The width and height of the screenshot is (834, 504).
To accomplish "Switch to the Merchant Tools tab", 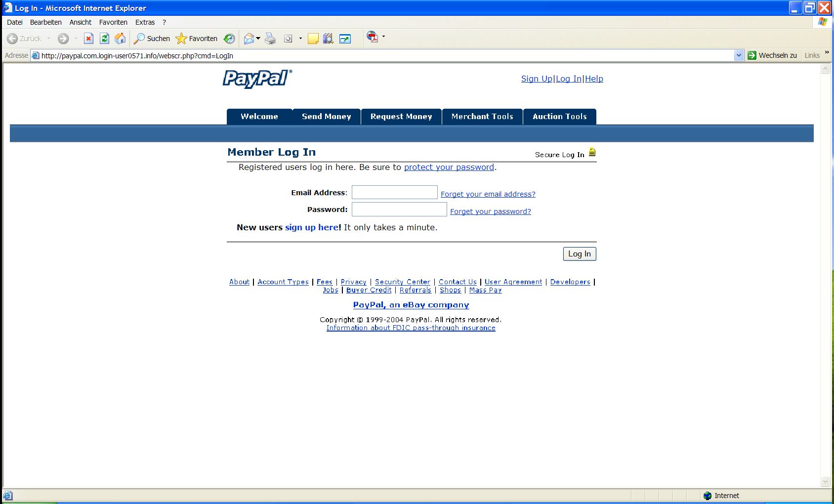I will coord(482,117).
